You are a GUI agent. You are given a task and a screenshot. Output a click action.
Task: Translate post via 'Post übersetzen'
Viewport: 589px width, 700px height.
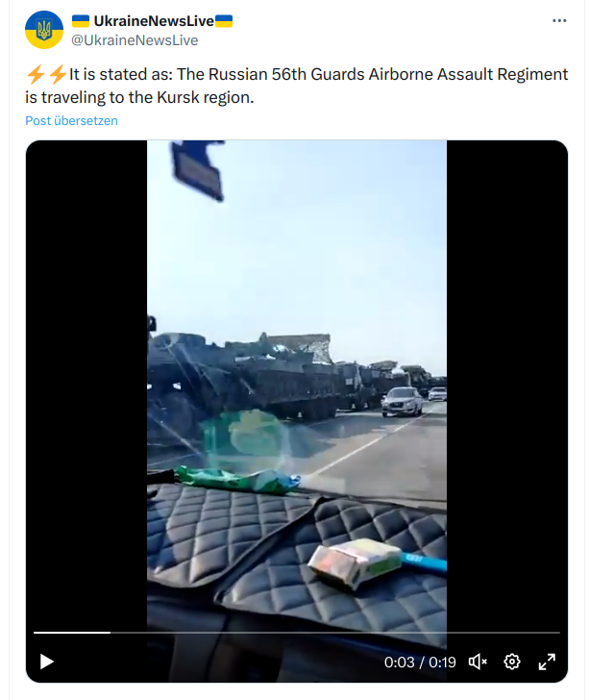[x=71, y=120]
